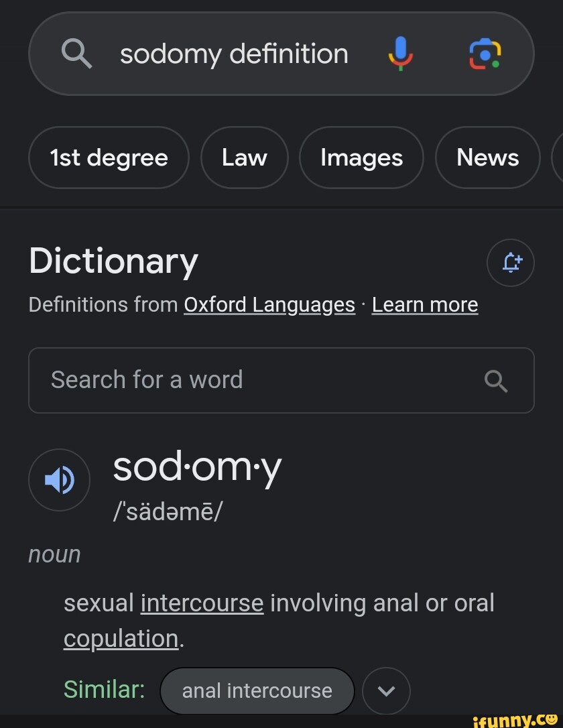Open the News results tab

click(487, 158)
